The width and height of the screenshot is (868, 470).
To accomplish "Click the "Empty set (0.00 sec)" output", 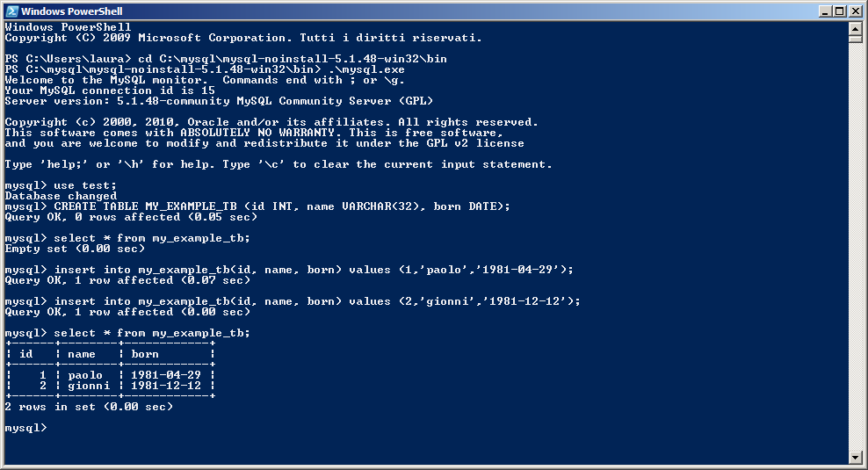I will click(75, 249).
